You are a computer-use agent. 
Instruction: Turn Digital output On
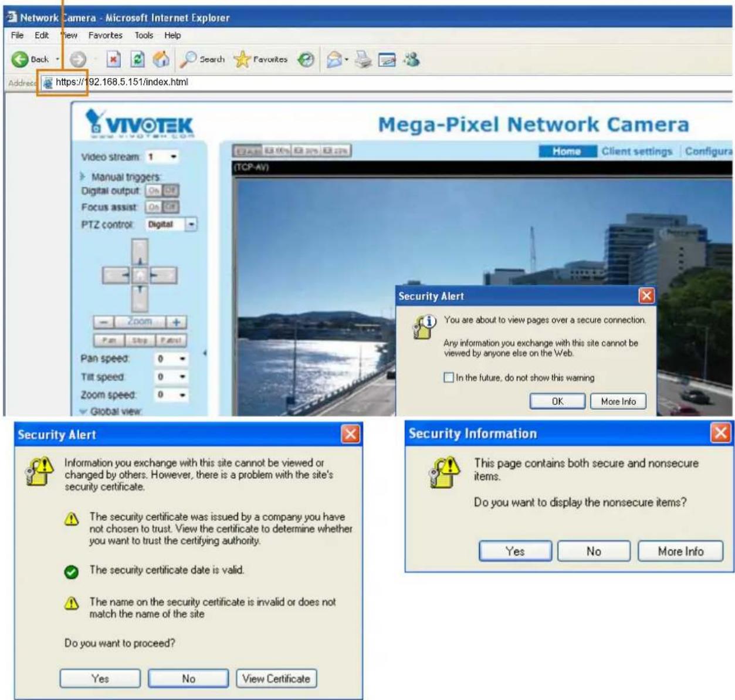point(154,191)
